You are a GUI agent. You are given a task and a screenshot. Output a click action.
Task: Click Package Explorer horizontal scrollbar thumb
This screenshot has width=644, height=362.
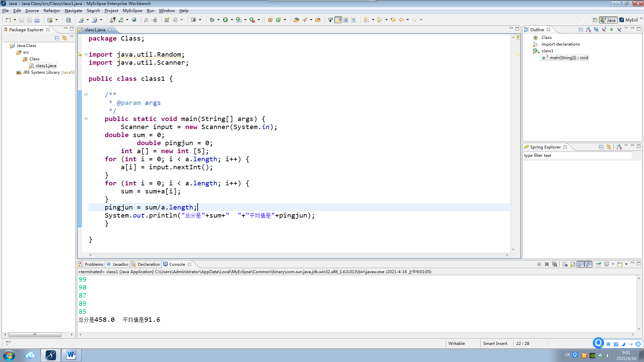pos(35,335)
